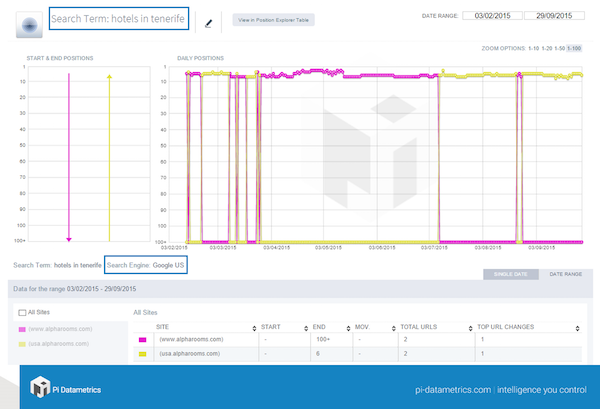Click the end position value 6
The width and height of the screenshot is (600, 409).
(318, 354)
